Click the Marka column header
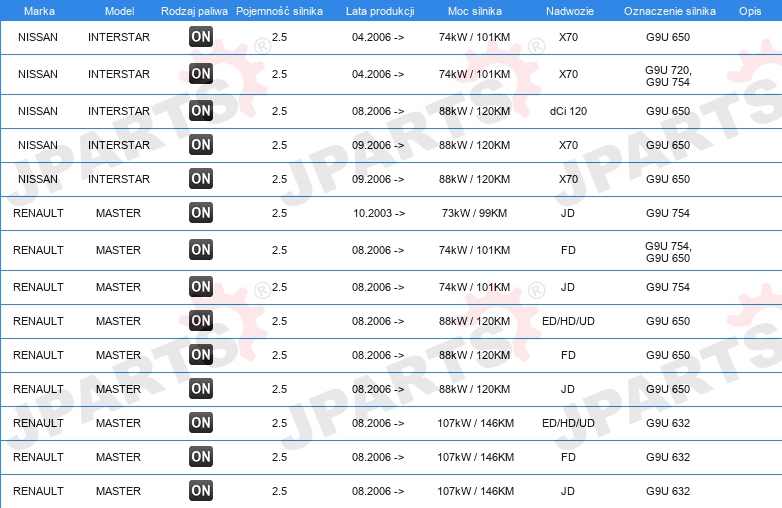The height and width of the screenshot is (508, 782). (39, 11)
